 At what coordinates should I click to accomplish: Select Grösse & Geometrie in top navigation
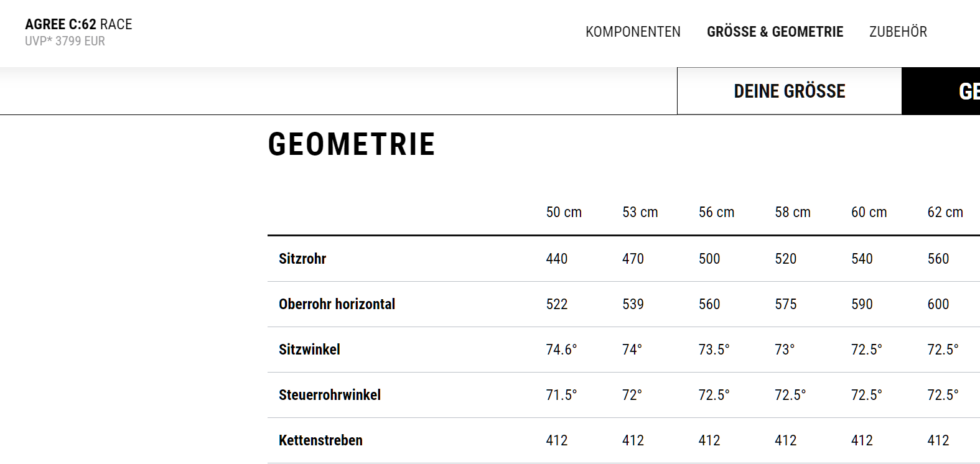click(x=775, y=32)
